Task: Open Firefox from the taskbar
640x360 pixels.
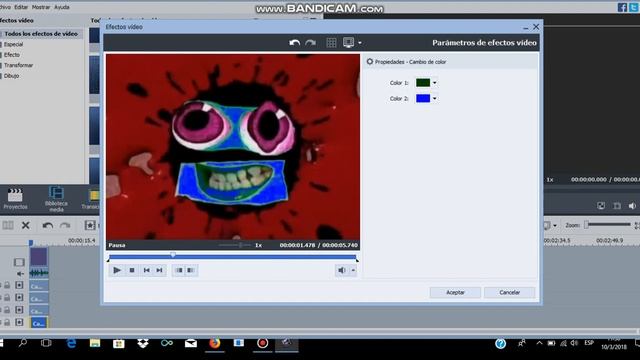Action: [215, 343]
